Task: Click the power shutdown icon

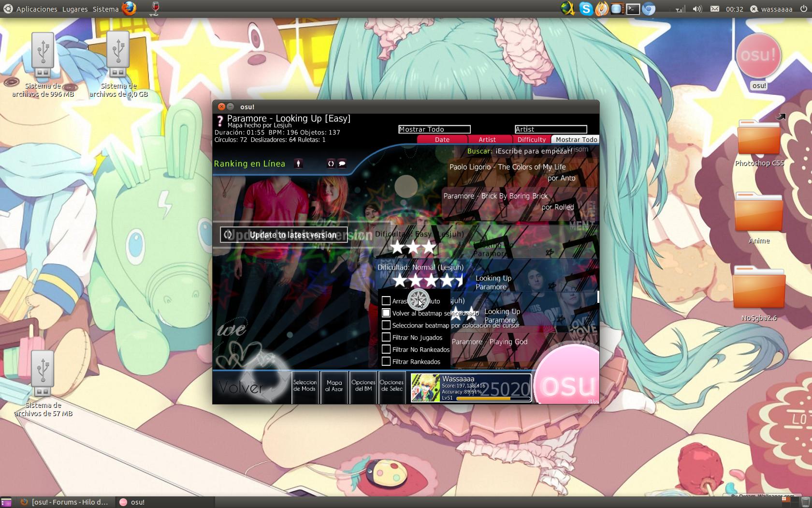Action: 803,9
